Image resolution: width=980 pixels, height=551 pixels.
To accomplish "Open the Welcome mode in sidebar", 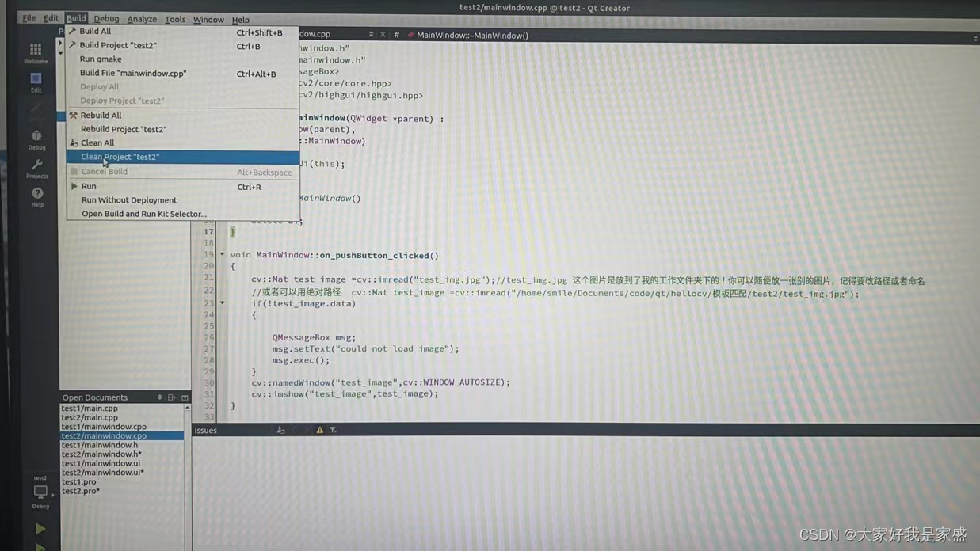I will [36, 53].
